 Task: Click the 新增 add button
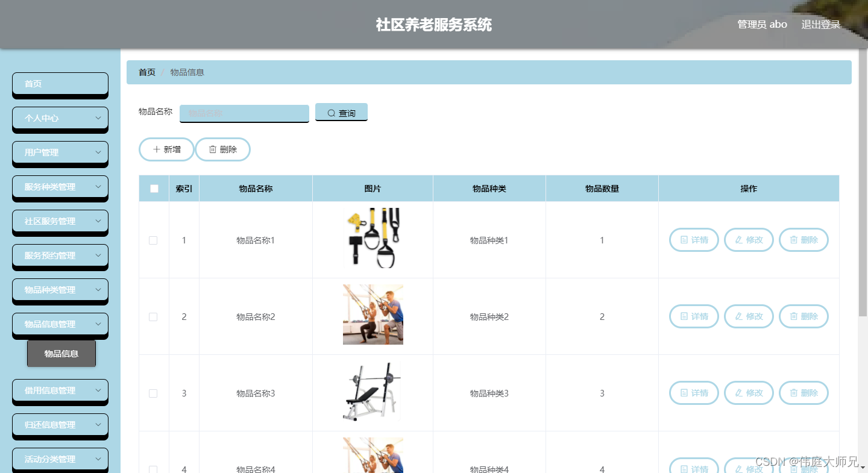click(166, 149)
